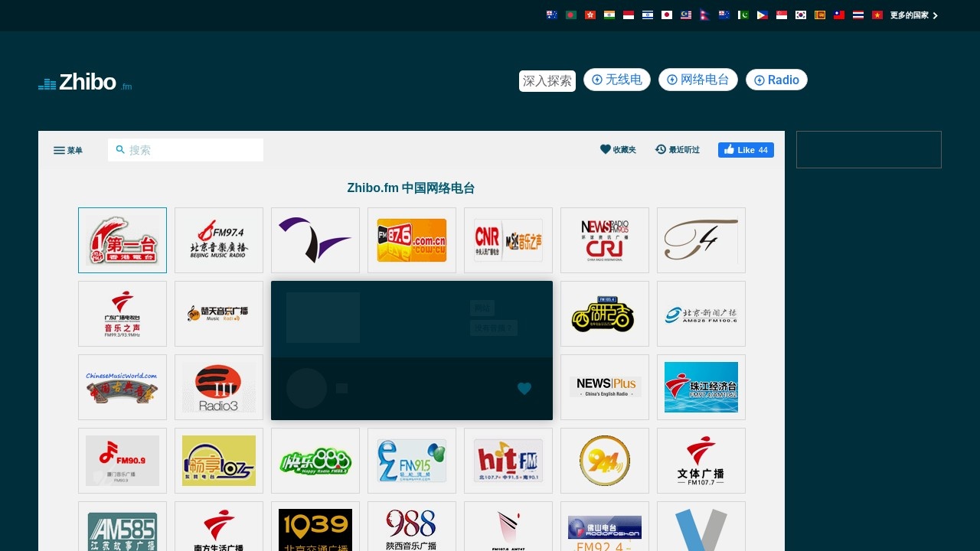Viewport: 980px width, 551px height.
Task: Click the search magnifier icon
Action: [x=121, y=150]
